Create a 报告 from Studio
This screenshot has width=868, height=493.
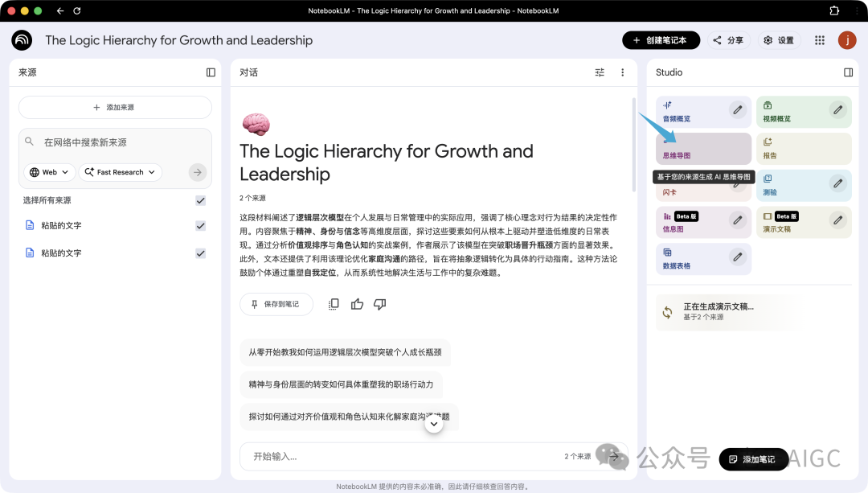click(x=804, y=149)
